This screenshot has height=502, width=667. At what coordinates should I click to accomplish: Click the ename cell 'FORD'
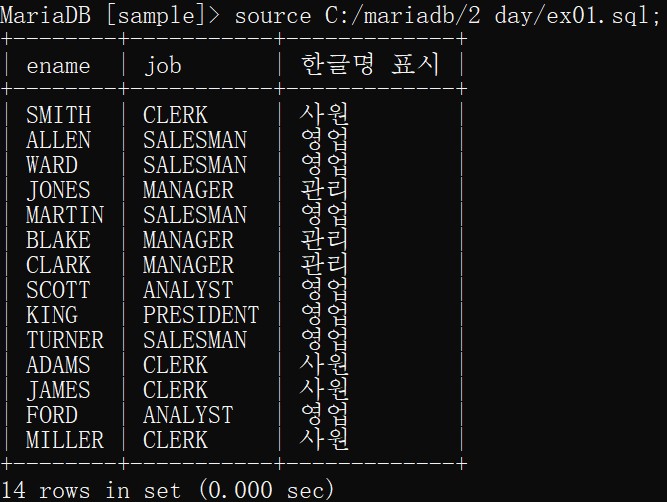[52, 415]
